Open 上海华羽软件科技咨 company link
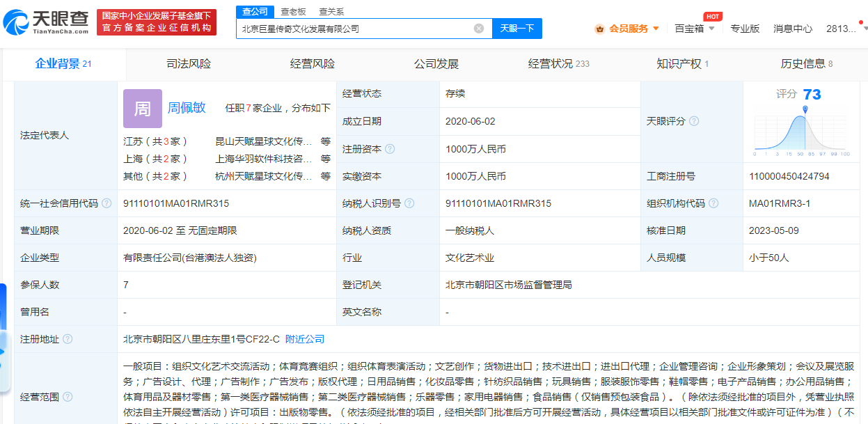 click(x=264, y=159)
